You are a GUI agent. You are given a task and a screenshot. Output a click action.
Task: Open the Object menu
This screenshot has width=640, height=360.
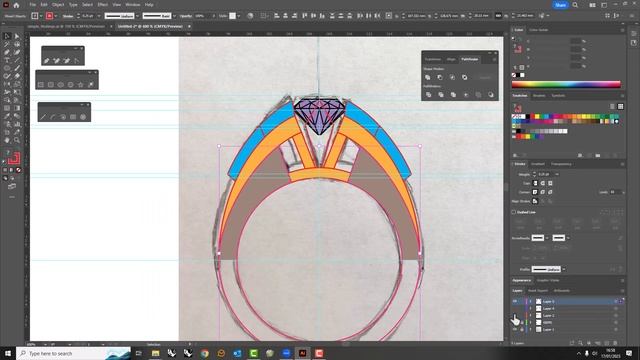(x=58, y=5)
